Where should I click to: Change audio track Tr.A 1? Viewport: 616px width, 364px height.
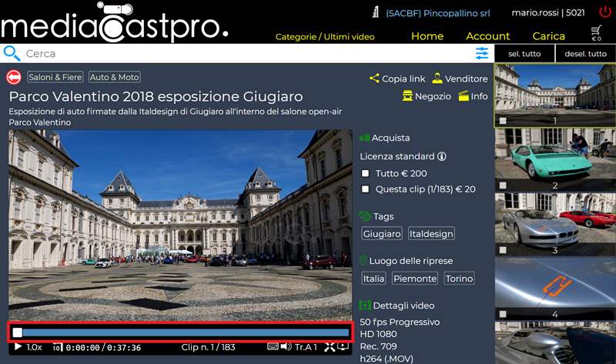[306, 347]
